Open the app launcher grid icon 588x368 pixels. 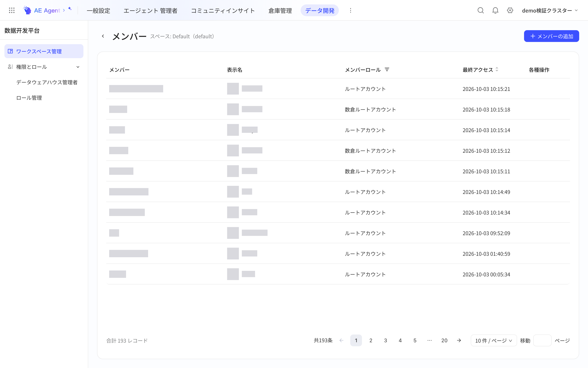point(12,10)
